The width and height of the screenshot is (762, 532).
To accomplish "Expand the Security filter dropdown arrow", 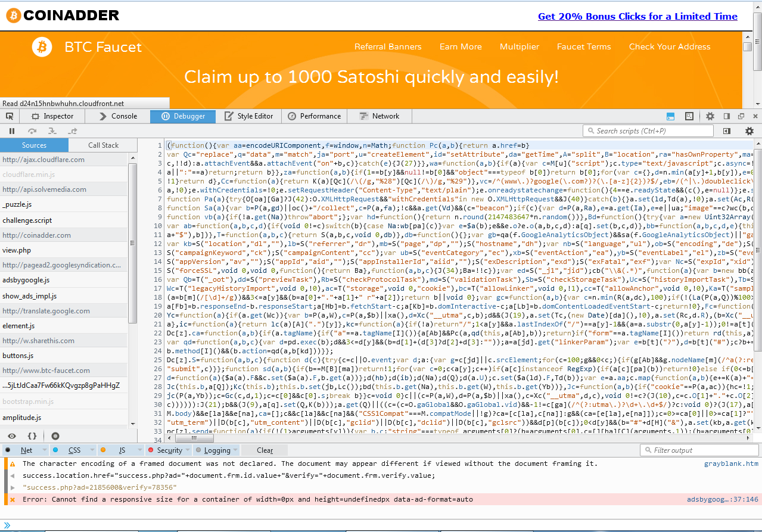I will (x=188, y=451).
